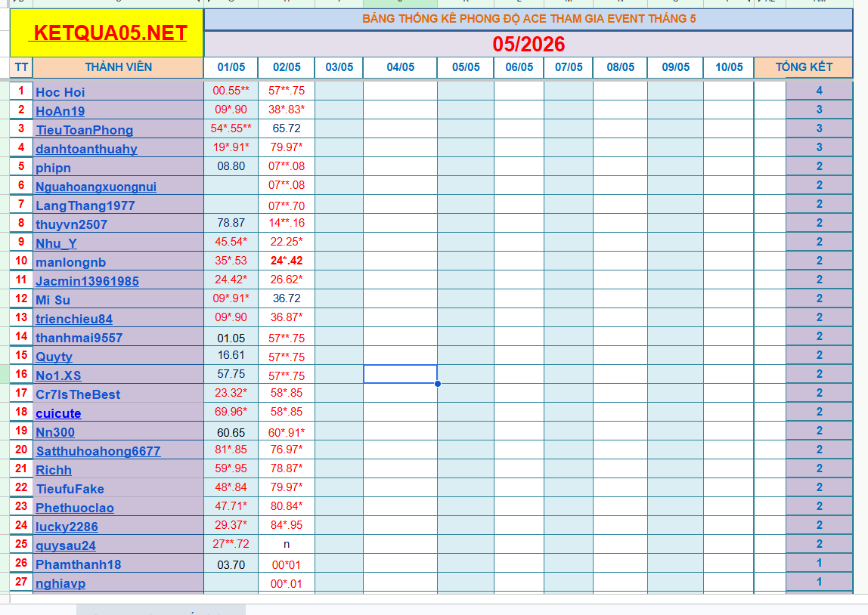Image resolution: width=868 pixels, height=615 pixels.
Task: Select the thuyvn2507 name cell
Action: click(119, 223)
